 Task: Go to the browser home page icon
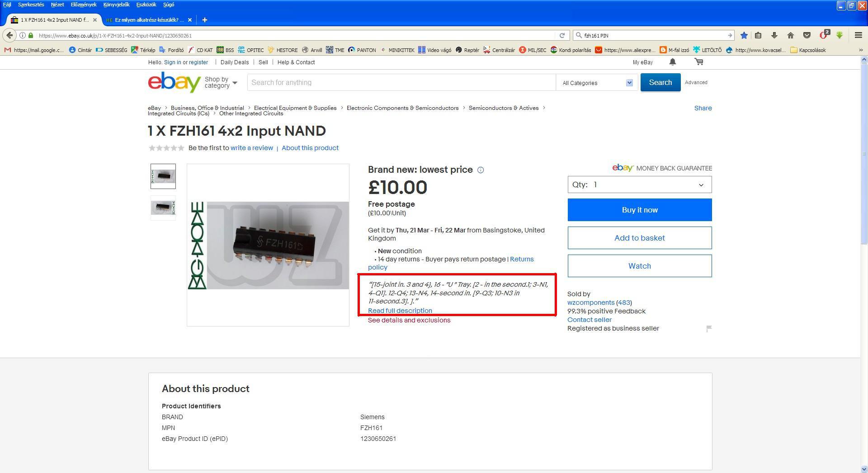tap(791, 35)
